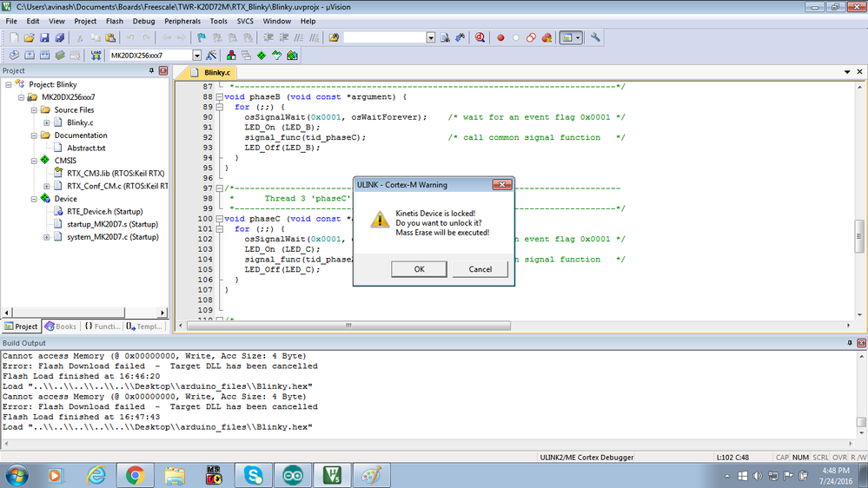The image size is (868, 488).
Task: Select RTX_CM3.lib in project tree
Action: tap(116, 174)
